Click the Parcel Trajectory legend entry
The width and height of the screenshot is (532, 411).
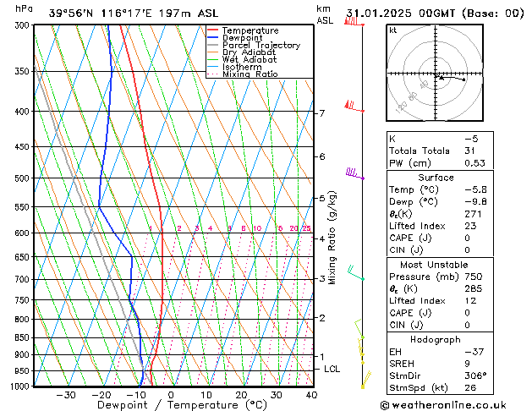pos(254,45)
